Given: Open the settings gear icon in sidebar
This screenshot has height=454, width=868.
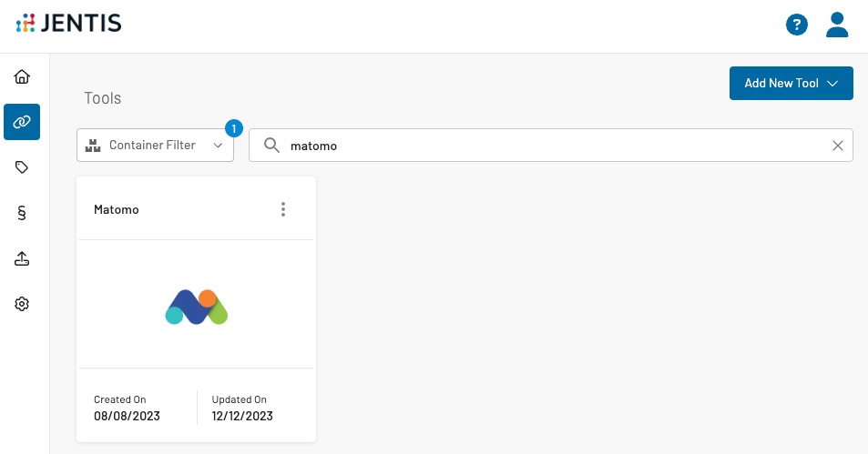Looking at the screenshot, I should 22,304.
